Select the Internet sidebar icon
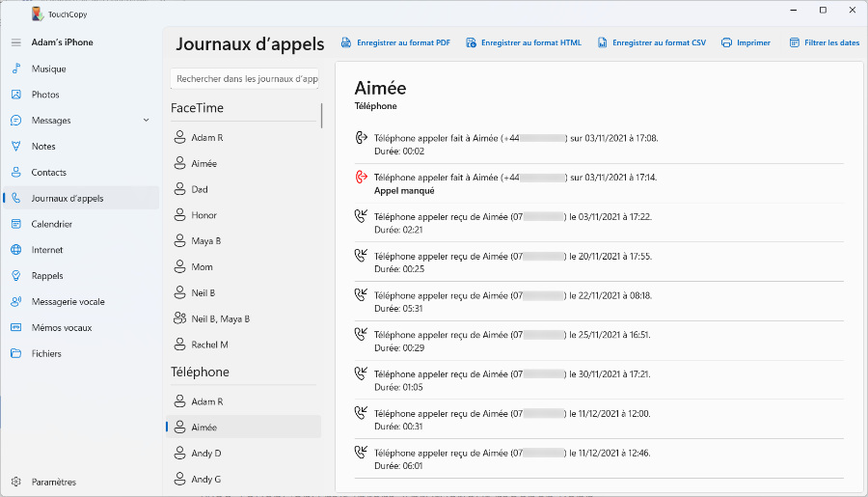 click(15, 250)
